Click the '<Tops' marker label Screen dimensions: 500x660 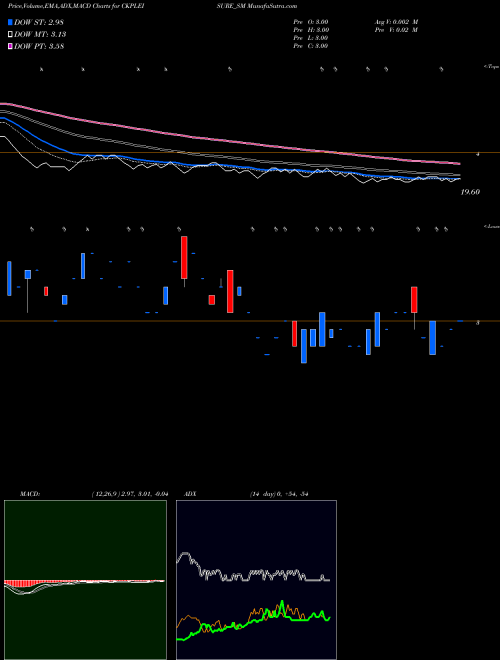pyautogui.click(x=492, y=67)
